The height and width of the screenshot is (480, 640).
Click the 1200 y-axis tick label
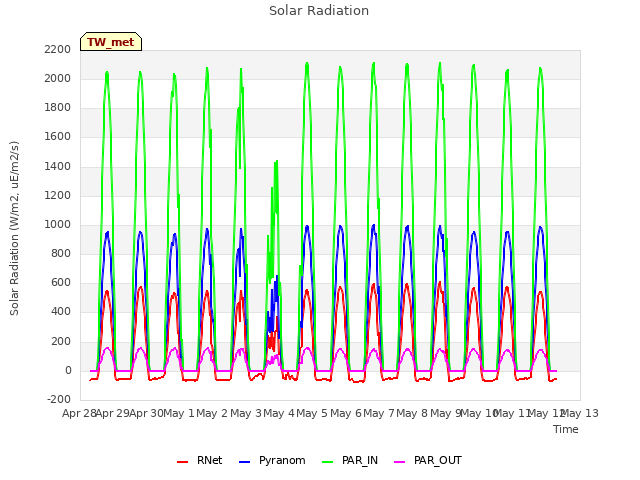click(58, 196)
